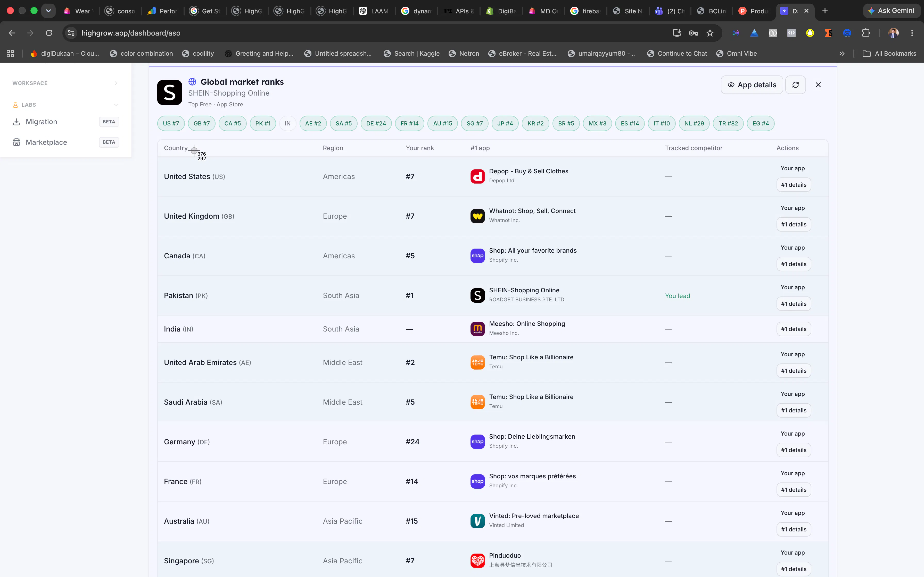Open App details with eye icon
The width and height of the screenshot is (924, 577).
tap(752, 85)
